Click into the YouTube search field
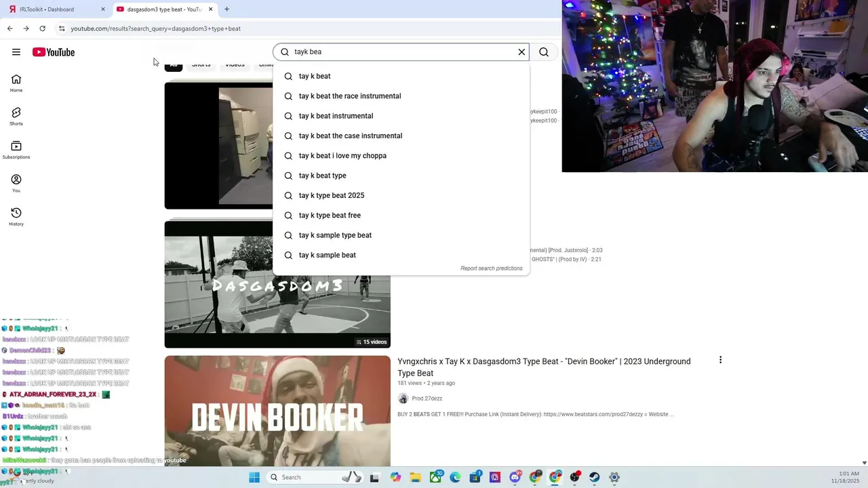This screenshot has height=488, width=868. (401, 52)
